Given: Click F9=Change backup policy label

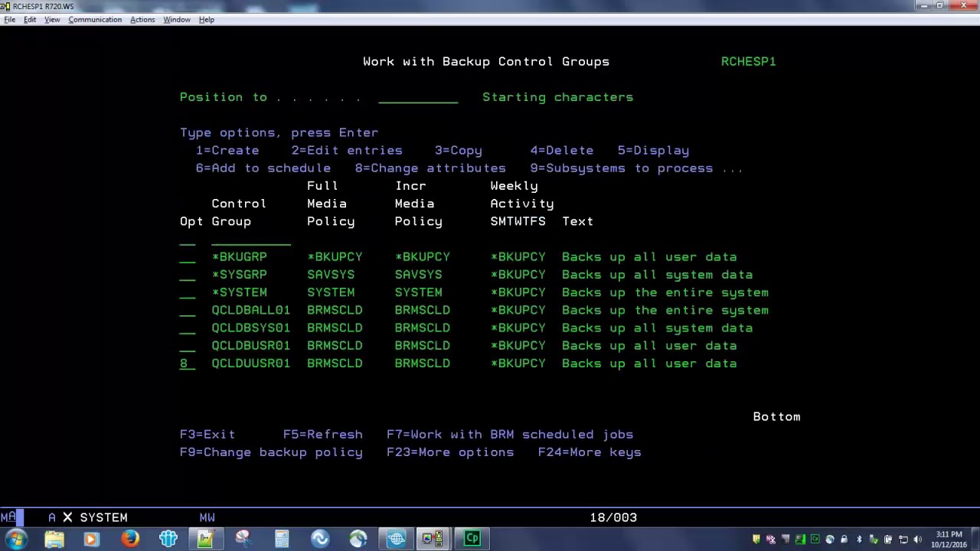Looking at the screenshot, I should 271,452.
